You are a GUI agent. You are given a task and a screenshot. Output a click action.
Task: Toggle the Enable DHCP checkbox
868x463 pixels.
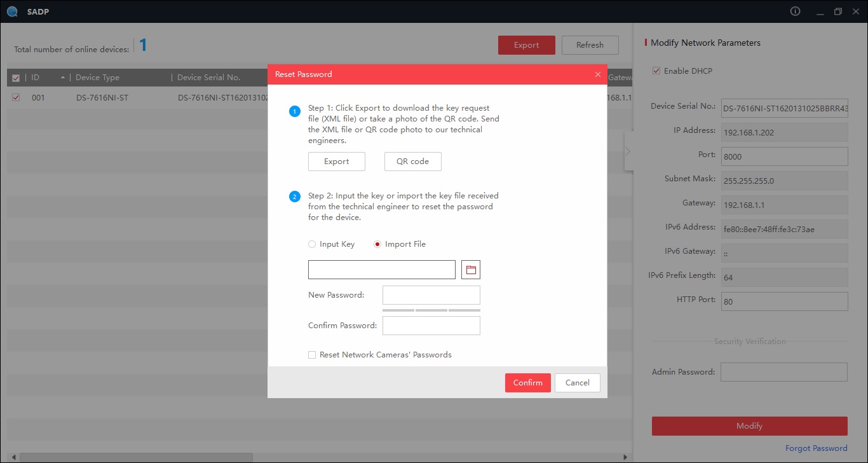click(656, 71)
